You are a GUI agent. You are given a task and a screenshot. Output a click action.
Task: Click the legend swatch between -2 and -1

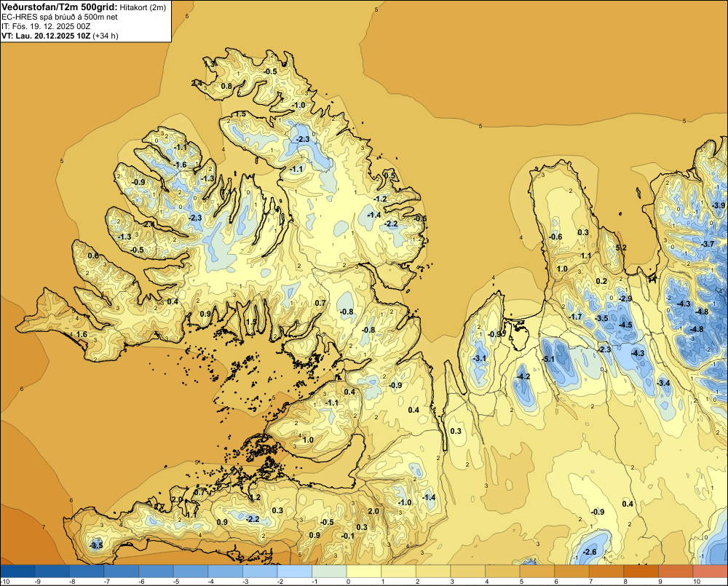click(294, 571)
